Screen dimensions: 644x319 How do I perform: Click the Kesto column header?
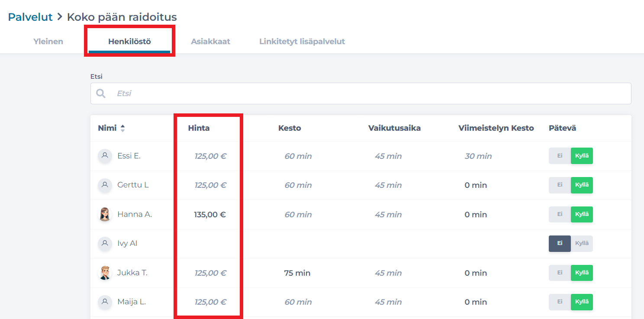[x=290, y=128]
